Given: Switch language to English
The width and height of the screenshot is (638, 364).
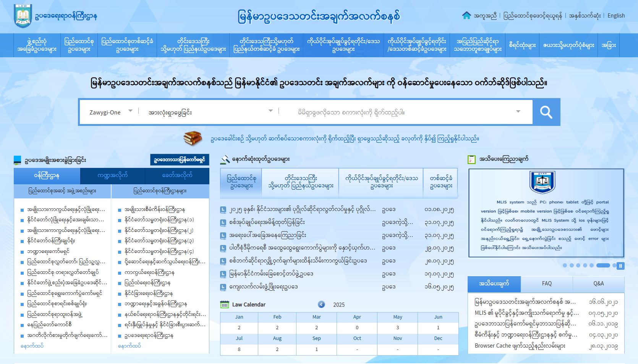Looking at the screenshot, I should tap(616, 16).
